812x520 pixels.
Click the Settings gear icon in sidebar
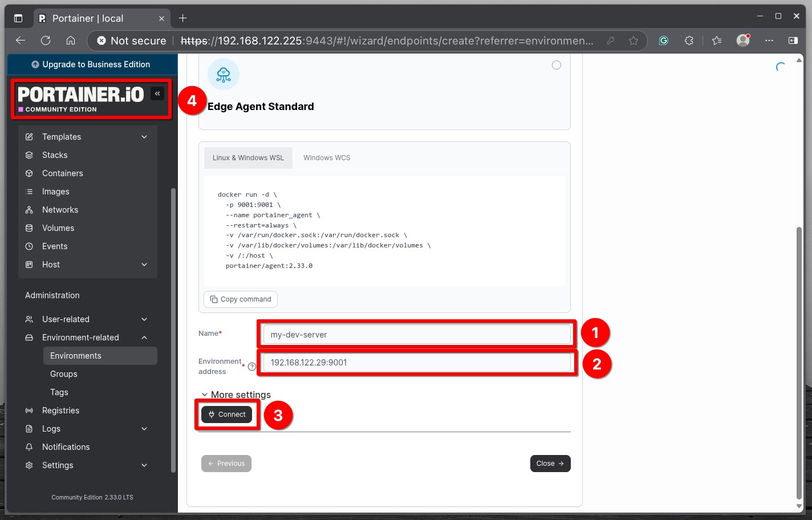pyautogui.click(x=29, y=465)
